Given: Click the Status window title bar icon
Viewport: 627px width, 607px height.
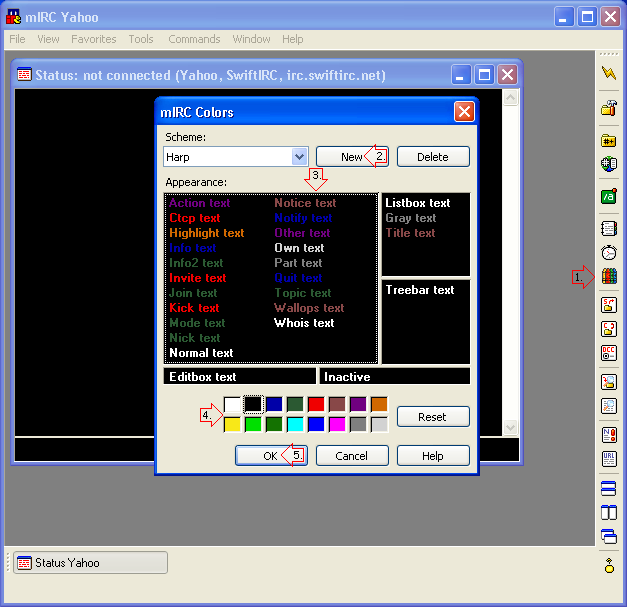Looking at the screenshot, I should tap(24, 74).
